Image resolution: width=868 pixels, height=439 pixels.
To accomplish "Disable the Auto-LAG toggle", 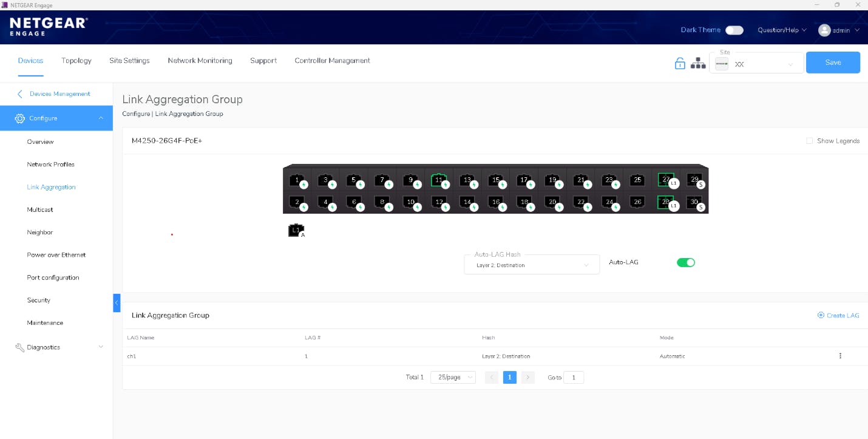I will coord(685,262).
